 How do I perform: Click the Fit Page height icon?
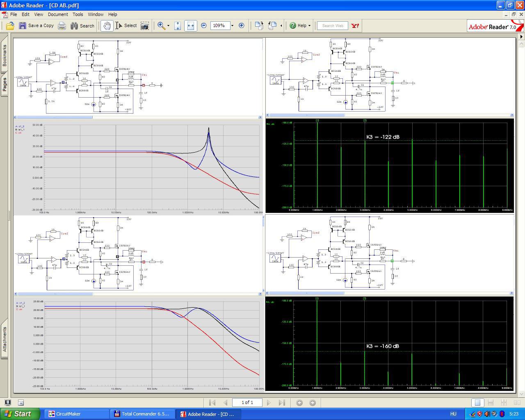point(178,25)
